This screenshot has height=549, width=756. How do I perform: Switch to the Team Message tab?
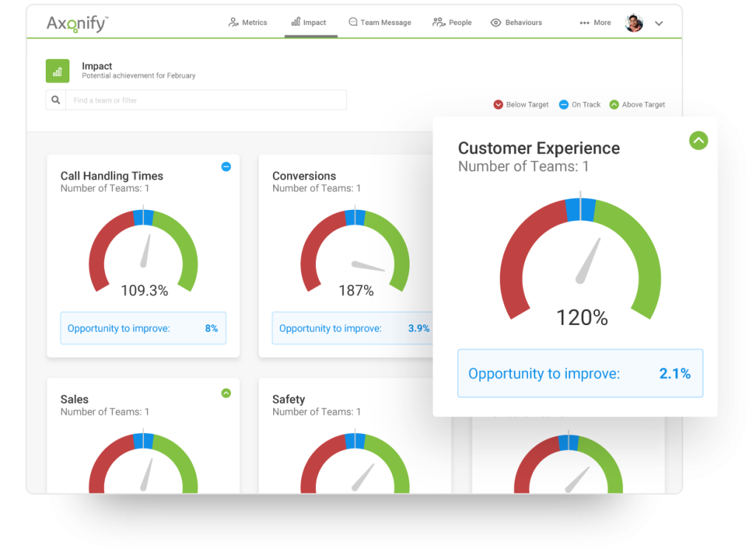tap(379, 23)
